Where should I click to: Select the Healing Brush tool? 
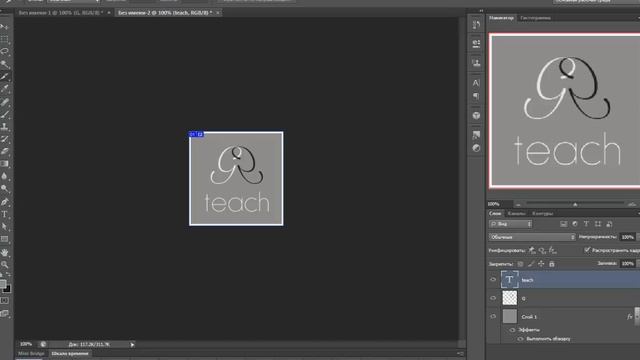pos(4,102)
